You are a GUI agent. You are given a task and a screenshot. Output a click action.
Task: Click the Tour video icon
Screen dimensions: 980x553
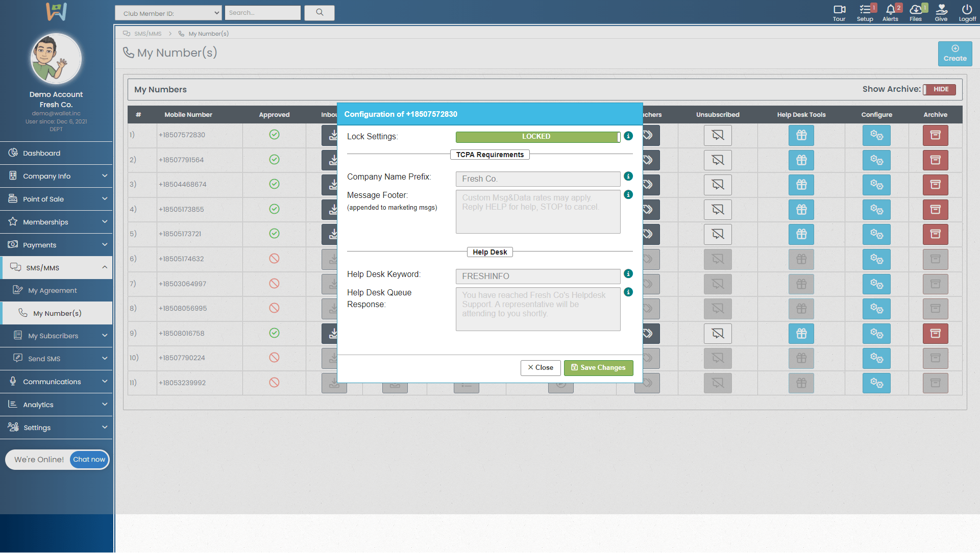pos(839,10)
